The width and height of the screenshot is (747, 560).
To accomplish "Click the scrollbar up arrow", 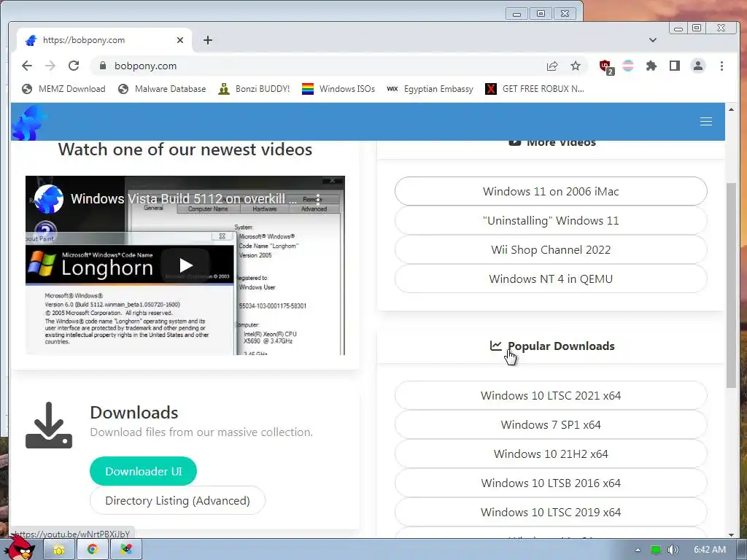I will click(731, 109).
